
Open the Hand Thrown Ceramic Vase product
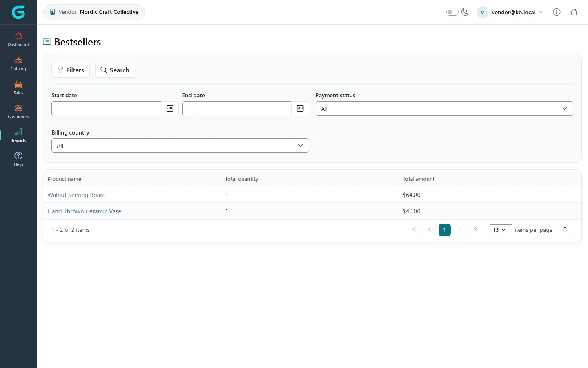[x=84, y=211]
